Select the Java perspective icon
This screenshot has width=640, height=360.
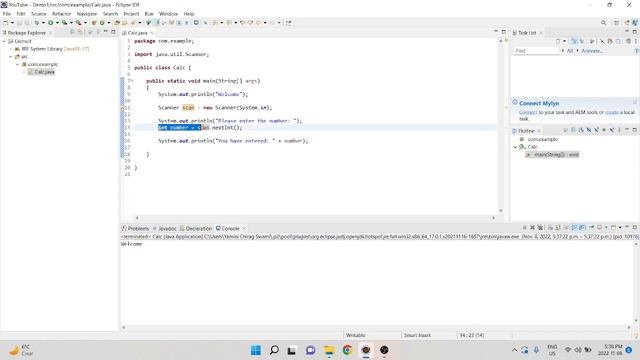tap(634, 23)
